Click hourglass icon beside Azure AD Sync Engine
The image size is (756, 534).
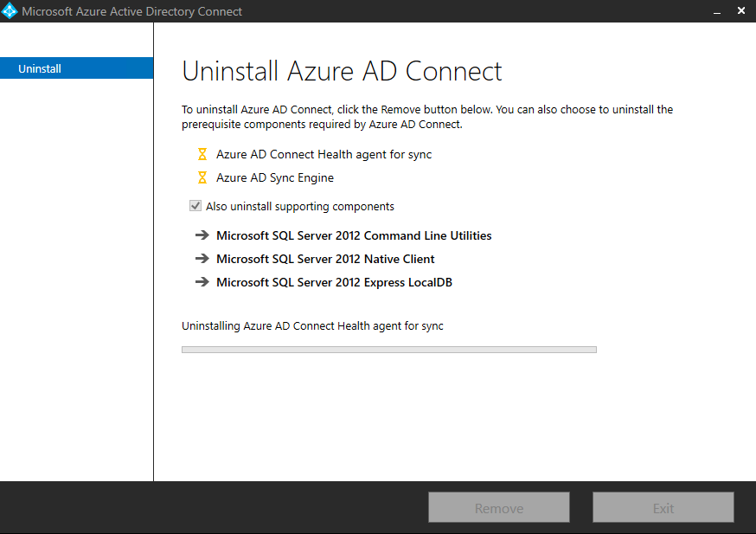click(x=202, y=177)
